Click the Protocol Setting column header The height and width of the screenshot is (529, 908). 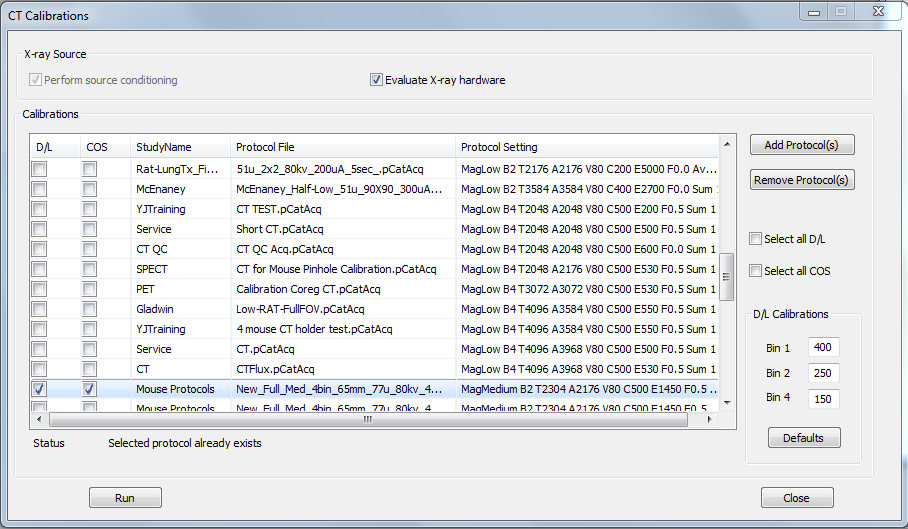coord(585,147)
